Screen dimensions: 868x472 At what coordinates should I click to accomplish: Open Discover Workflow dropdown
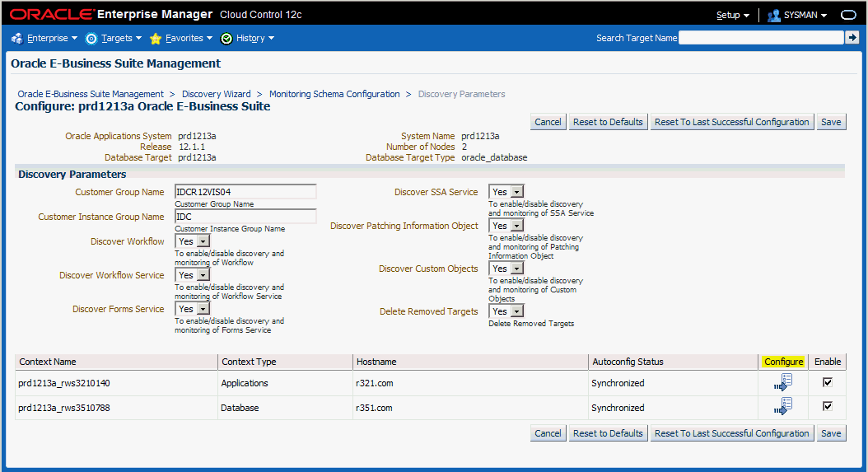[193, 241]
